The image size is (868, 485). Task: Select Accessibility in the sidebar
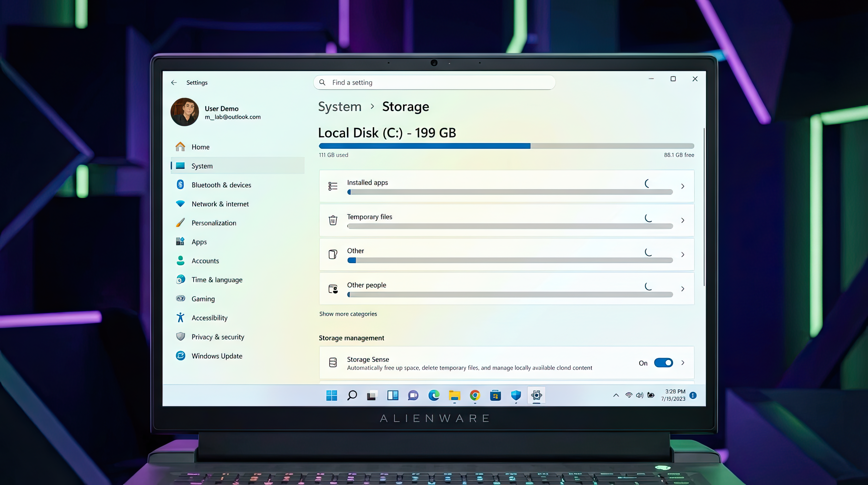209,317
